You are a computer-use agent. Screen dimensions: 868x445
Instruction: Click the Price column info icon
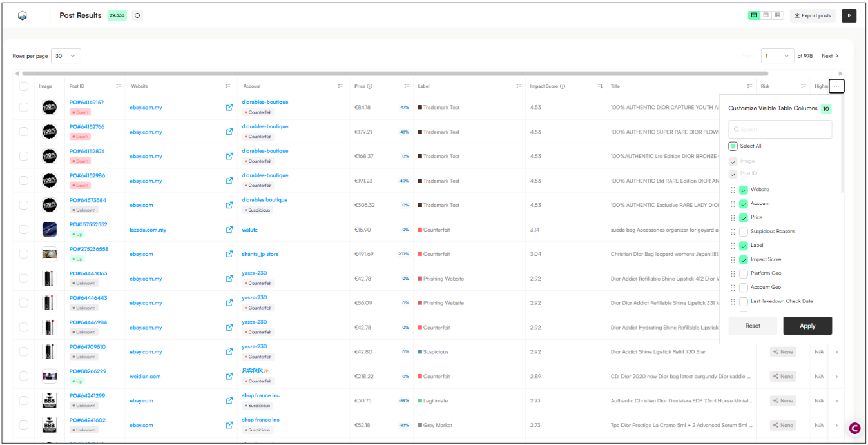370,86
